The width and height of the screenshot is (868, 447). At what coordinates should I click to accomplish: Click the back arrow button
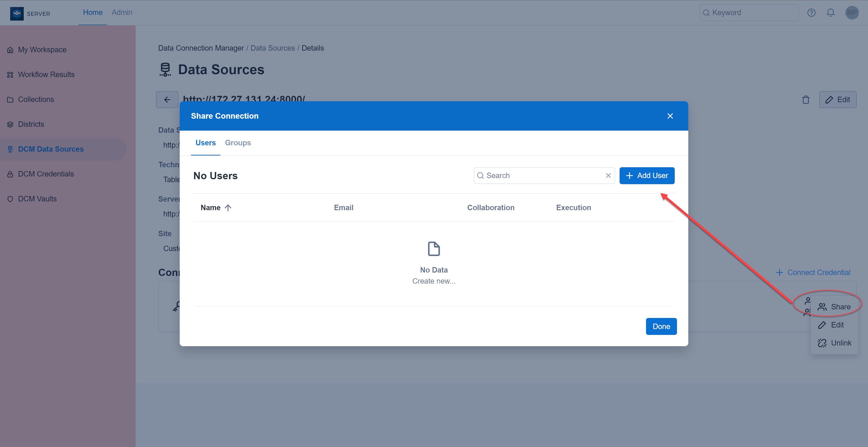pos(167,100)
